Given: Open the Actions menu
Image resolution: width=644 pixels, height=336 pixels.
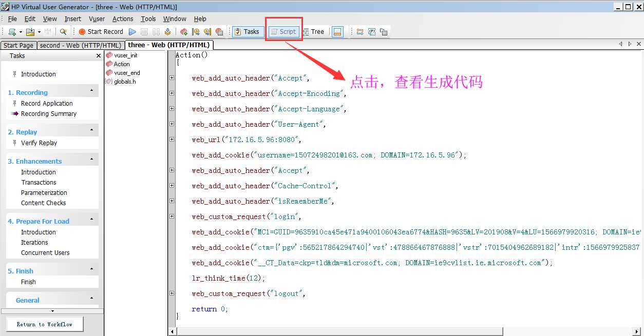Looking at the screenshot, I should point(123,19).
